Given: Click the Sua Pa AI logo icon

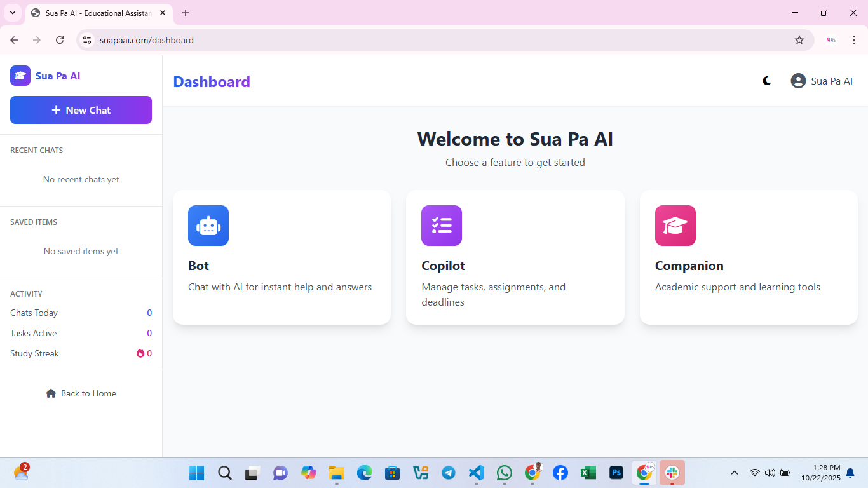Looking at the screenshot, I should (20, 76).
